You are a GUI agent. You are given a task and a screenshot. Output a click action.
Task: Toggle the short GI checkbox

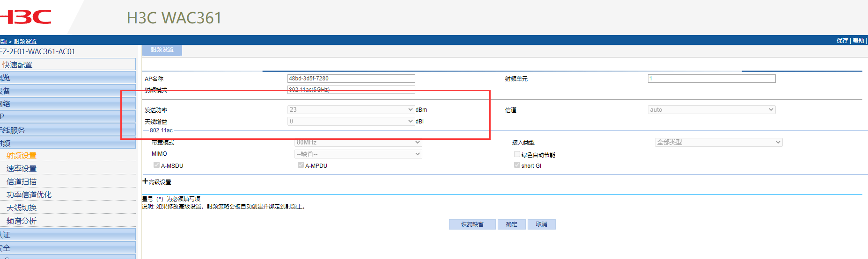[x=517, y=165]
